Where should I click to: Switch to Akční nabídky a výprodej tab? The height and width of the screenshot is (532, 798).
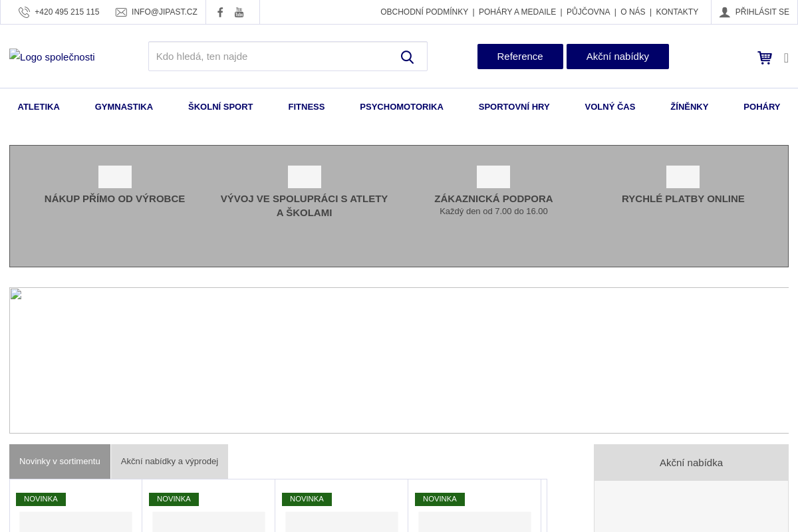170,462
